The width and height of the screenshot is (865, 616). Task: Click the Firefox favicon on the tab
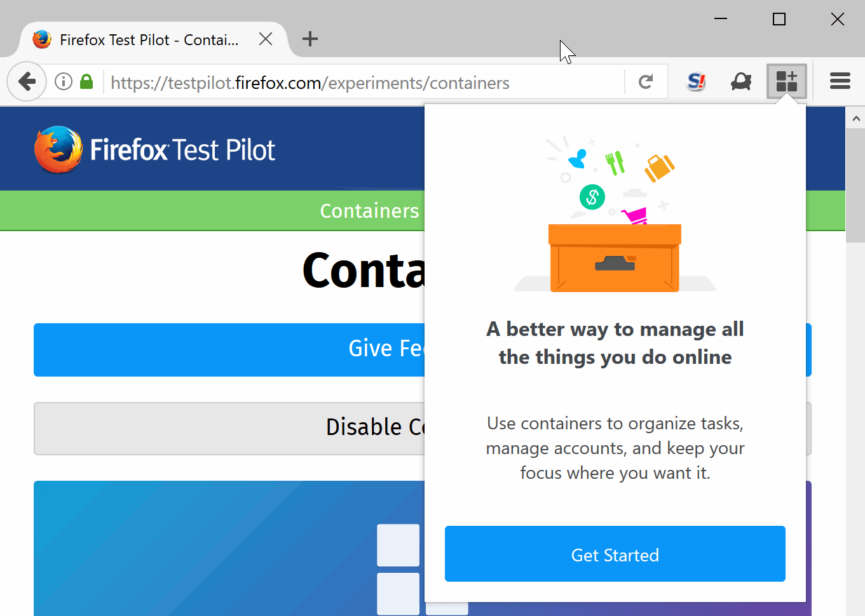click(x=41, y=39)
